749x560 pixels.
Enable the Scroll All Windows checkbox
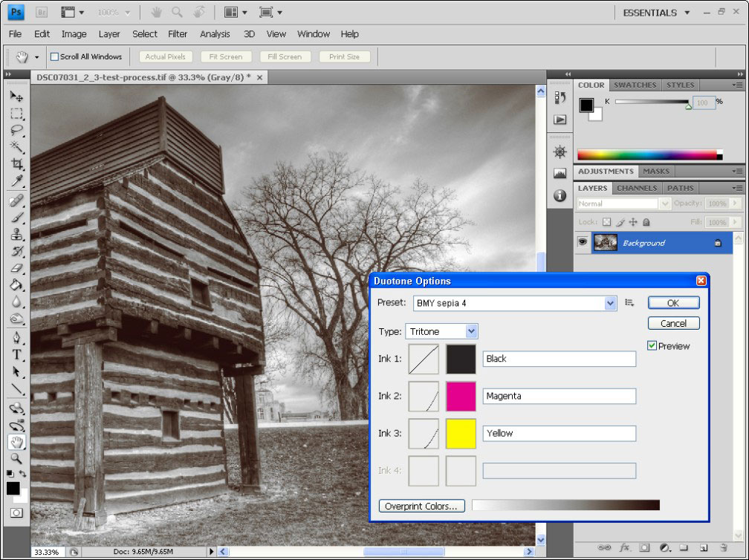56,56
